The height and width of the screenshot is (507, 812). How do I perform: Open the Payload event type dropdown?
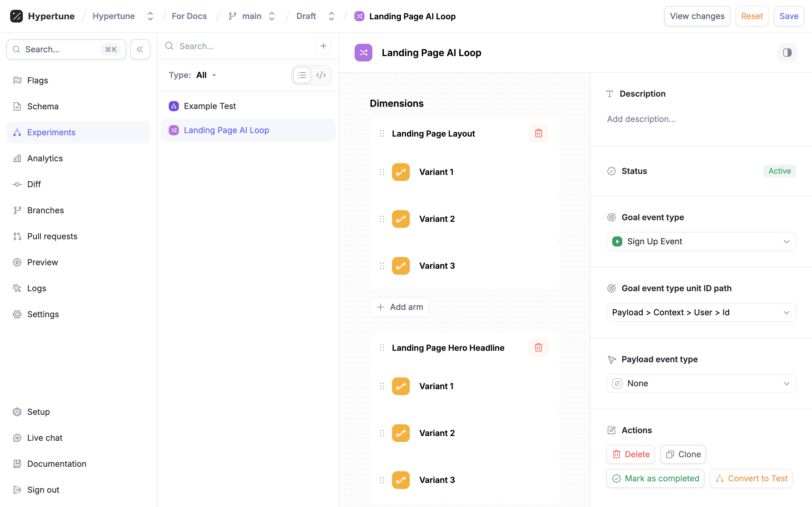click(701, 383)
